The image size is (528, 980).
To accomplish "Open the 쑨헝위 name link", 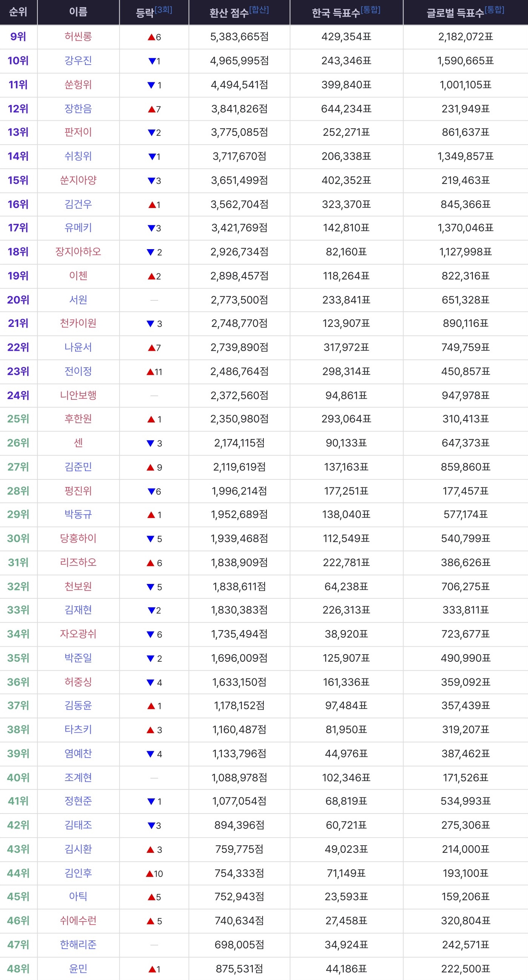I will click(x=78, y=85).
